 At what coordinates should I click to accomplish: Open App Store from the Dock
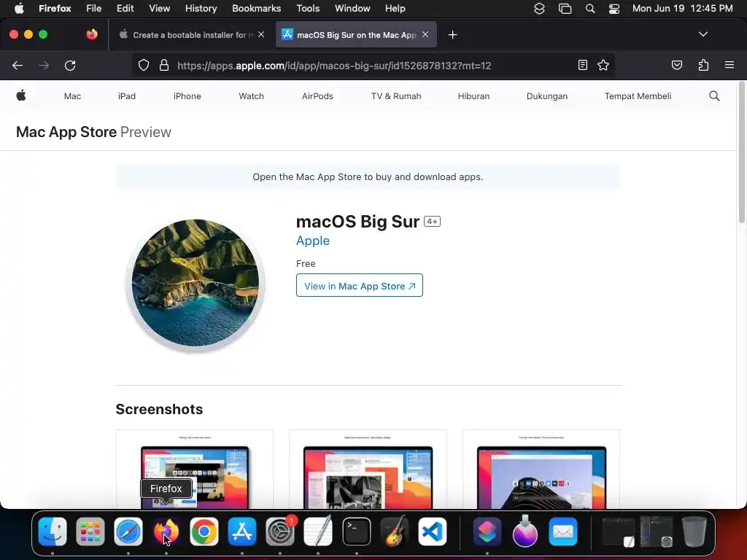tap(242, 532)
